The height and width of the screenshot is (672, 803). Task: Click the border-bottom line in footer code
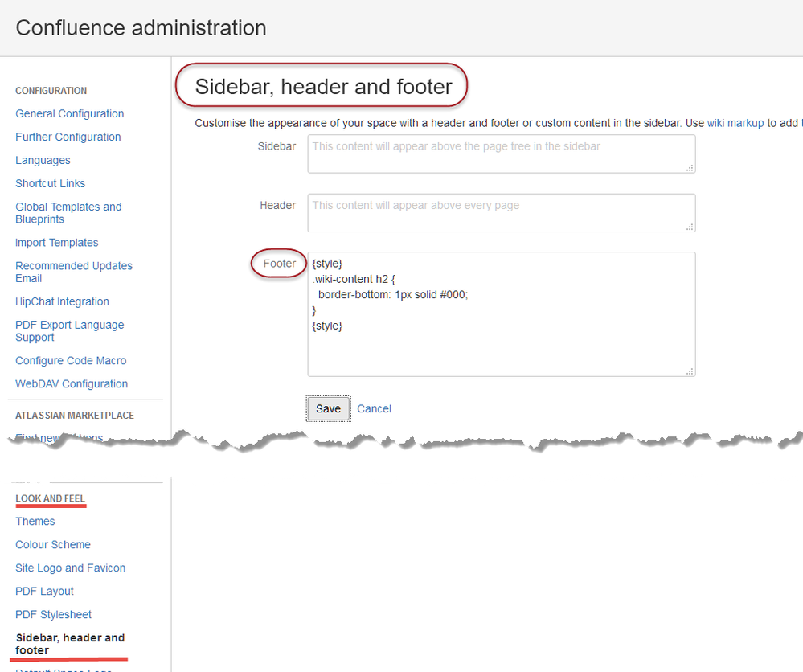[x=393, y=294]
